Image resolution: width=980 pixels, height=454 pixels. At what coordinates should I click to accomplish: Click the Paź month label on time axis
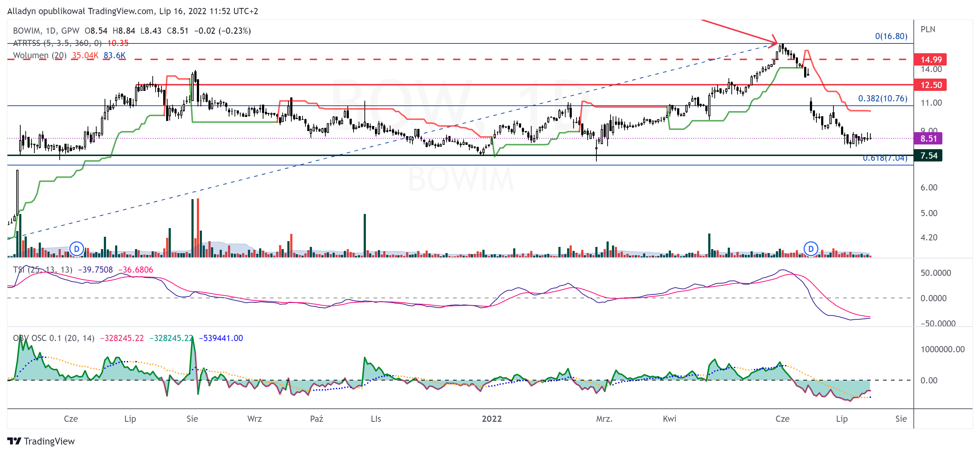click(x=317, y=419)
